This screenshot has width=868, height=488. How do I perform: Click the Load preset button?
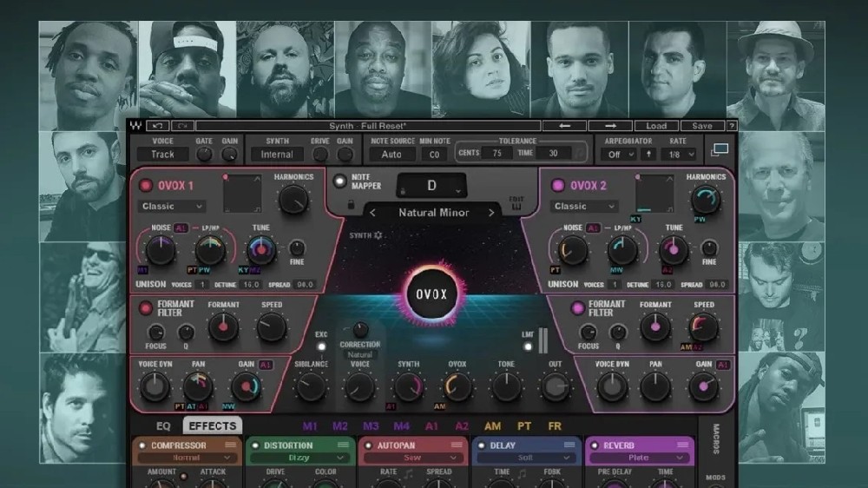click(656, 126)
